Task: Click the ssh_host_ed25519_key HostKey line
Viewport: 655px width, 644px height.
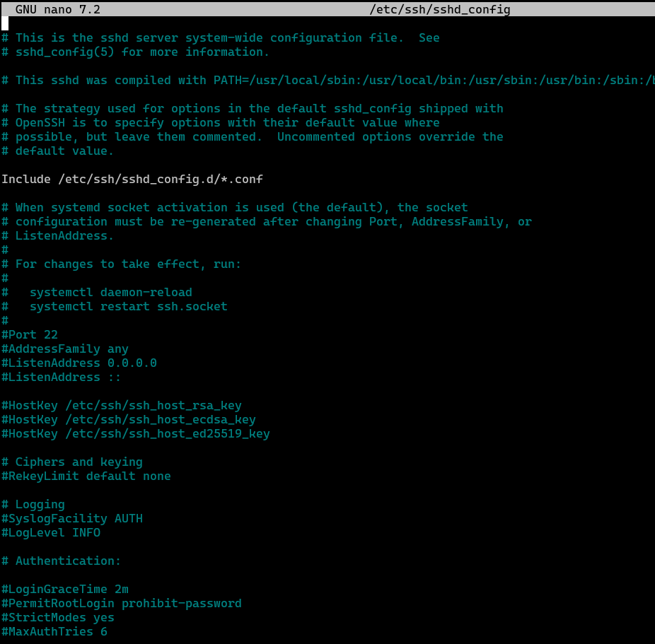Action: [x=134, y=433]
